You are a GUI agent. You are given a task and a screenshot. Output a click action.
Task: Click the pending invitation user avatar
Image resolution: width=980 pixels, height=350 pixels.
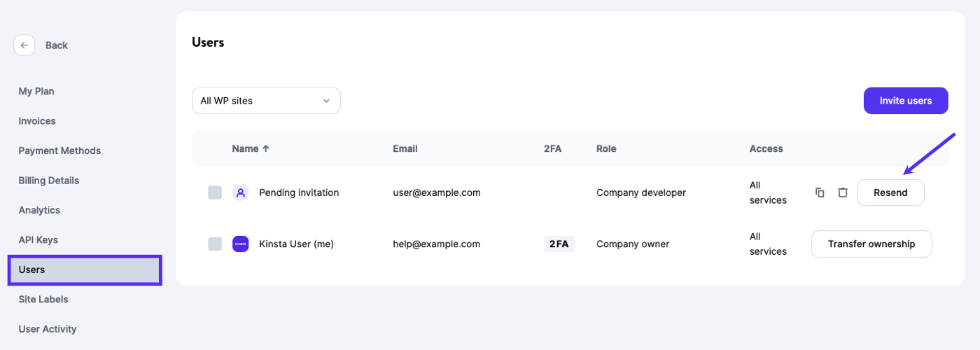pyautogui.click(x=240, y=192)
